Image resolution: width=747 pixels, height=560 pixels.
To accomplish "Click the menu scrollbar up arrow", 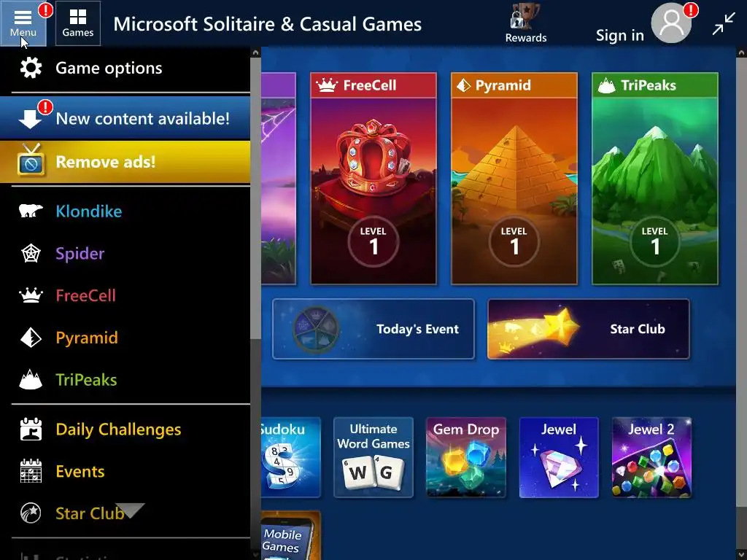I will pyautogui.click(x=255, y=52).
